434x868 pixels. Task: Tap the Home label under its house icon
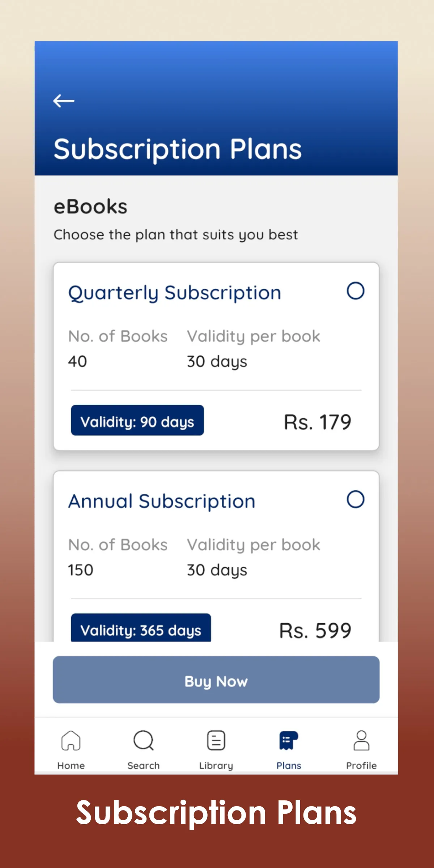[71, 765]
